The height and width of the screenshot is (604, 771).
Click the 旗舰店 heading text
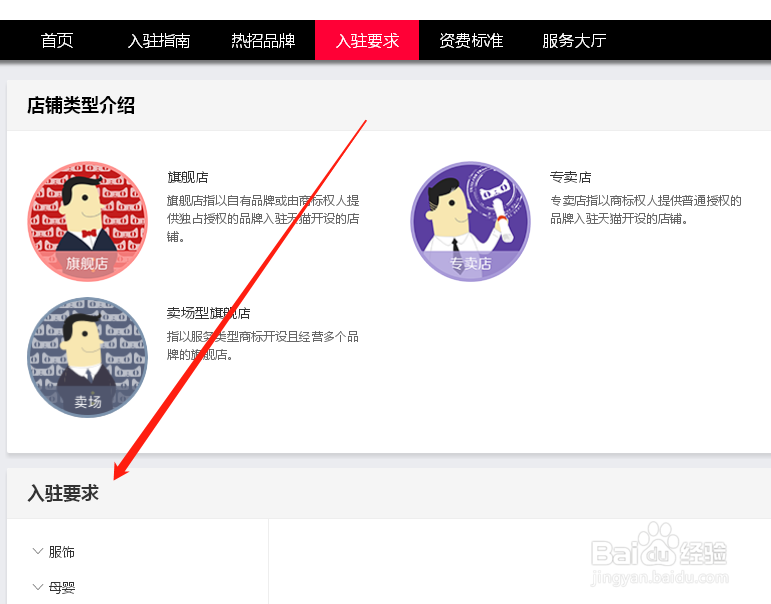[x=188, y=177]
